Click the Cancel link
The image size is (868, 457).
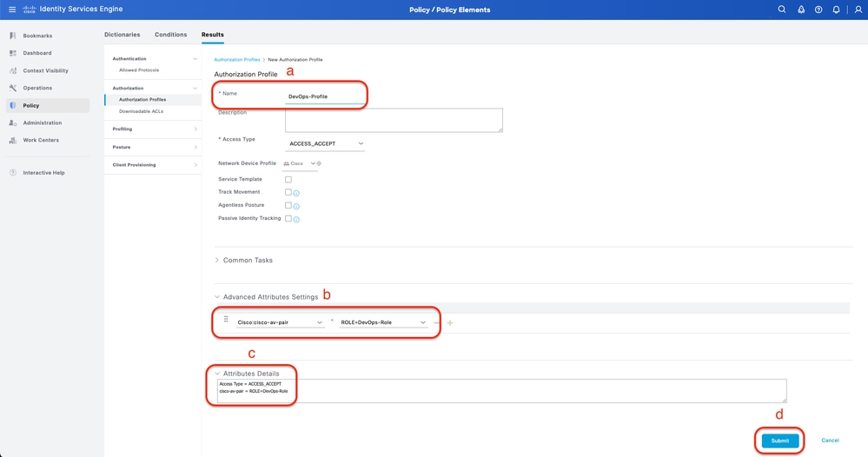click(830, 440)
